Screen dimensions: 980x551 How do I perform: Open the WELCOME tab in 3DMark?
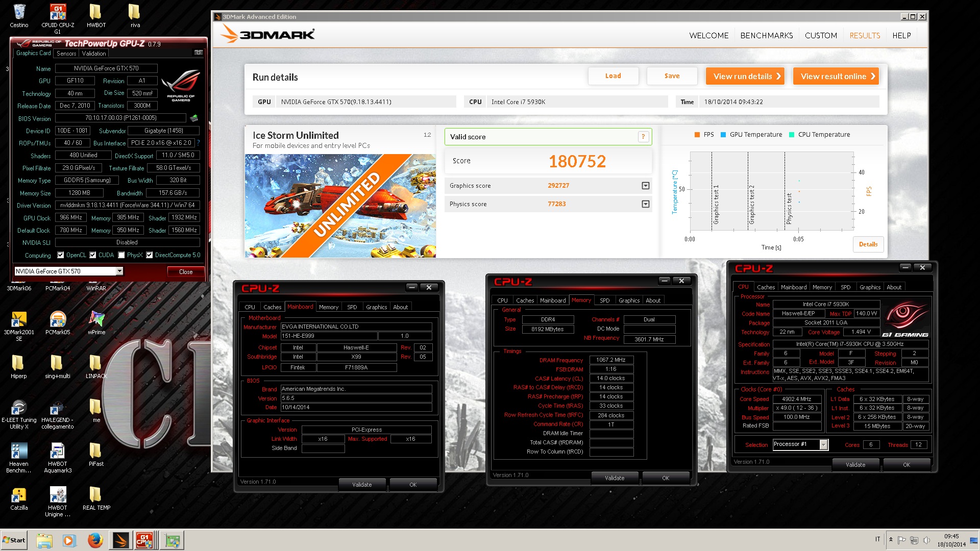(708, 36)
